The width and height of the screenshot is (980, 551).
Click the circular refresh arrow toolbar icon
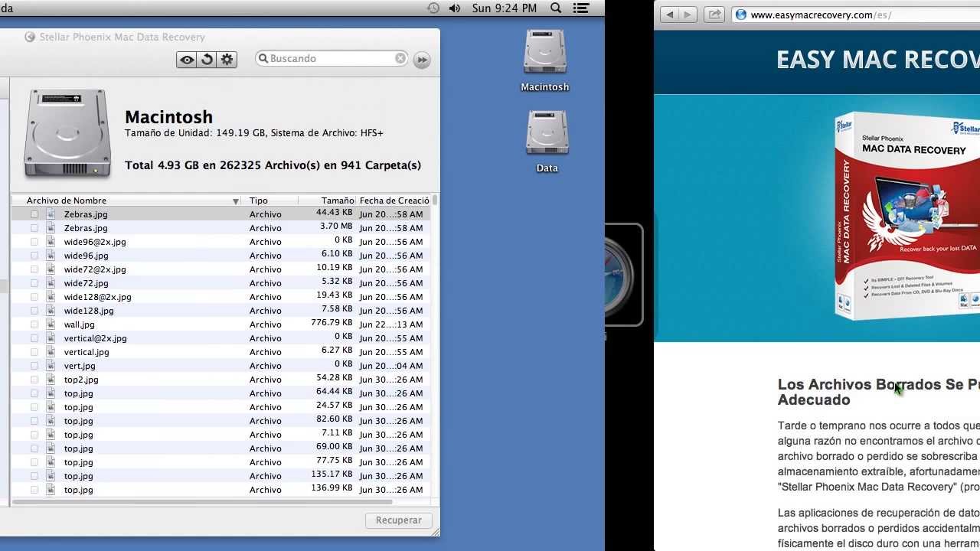point(207,60)
